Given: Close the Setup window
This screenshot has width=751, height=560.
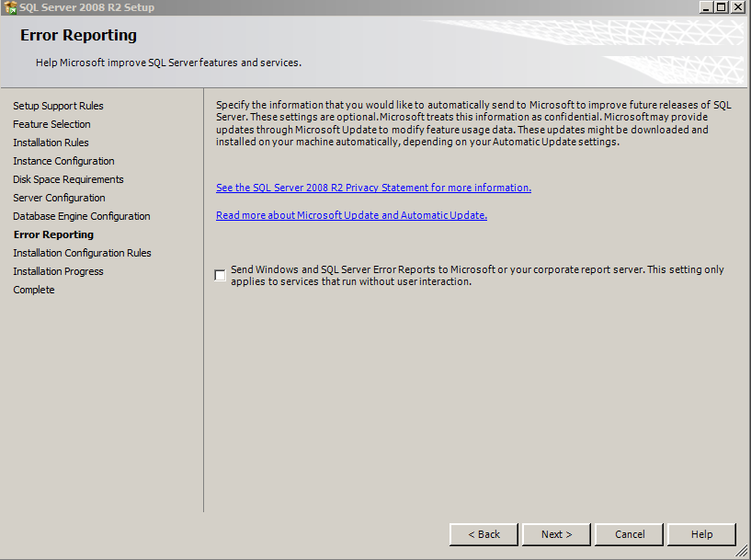Looking at the screenshot, I should (738, 7).
